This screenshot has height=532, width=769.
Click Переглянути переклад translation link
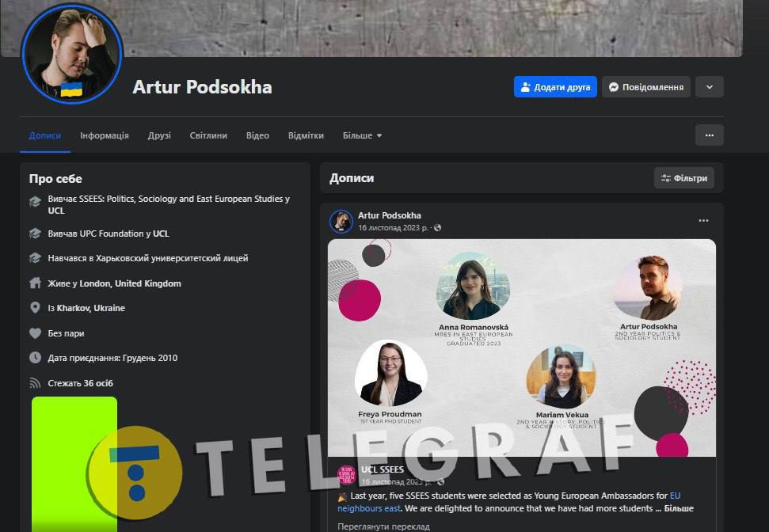coord(383,526)
